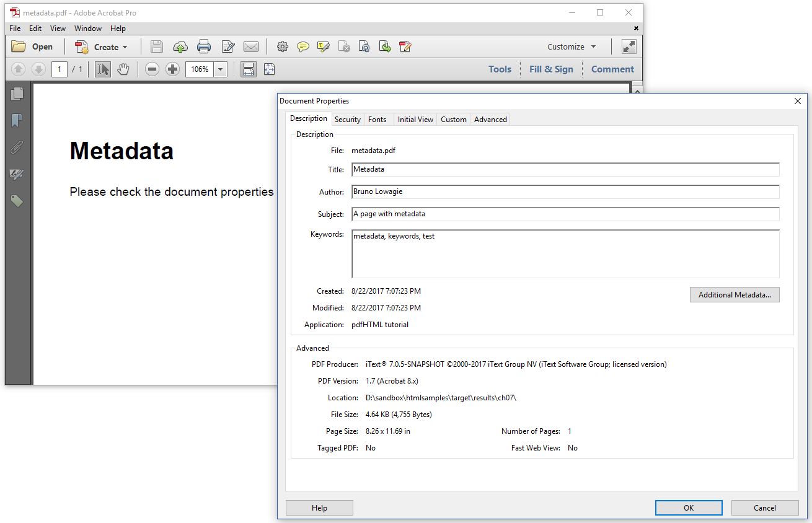Open the Signatures panel in the sidebar
The height and width of the screenshot is (523, 812).
point(17,174)
